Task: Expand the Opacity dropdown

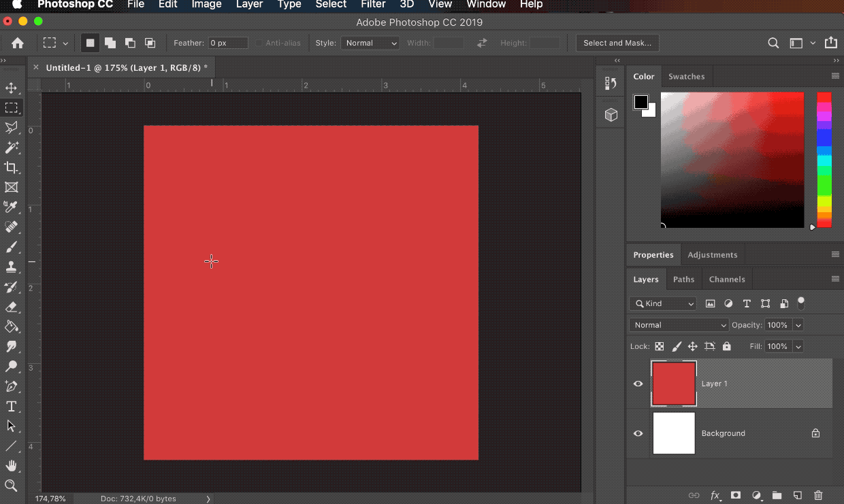Action: point(797,324)
